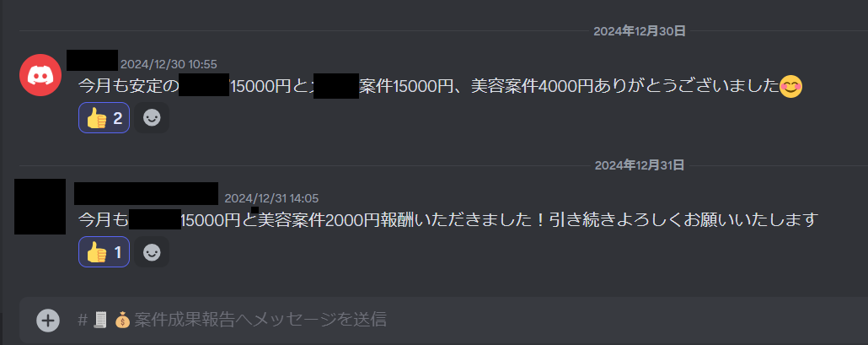Viewport: 868px width, 345px height.
Task: Click the red Discord logo avatar
Action: [x=40, y=75]
